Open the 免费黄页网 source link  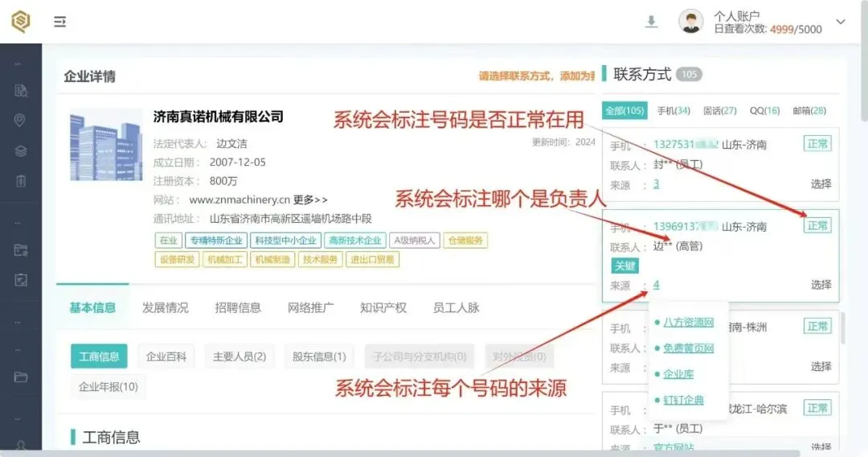point(688,348)
